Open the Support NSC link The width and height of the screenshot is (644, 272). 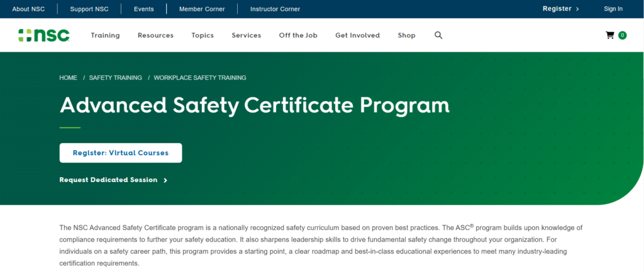point(89,9)
